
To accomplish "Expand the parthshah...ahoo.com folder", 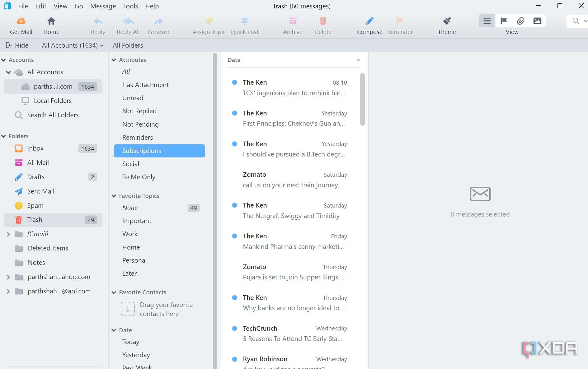I will (x=8, y=277).
